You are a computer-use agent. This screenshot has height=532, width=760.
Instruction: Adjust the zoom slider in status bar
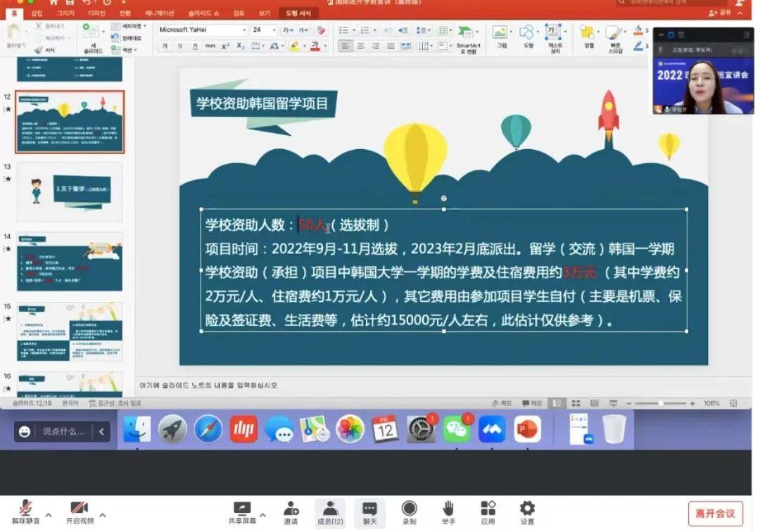click(660, 403)
